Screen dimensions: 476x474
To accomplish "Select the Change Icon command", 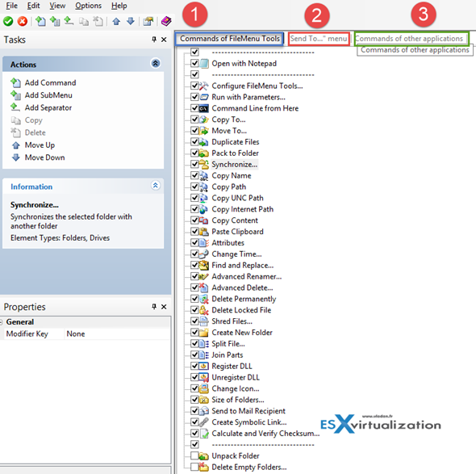I will click(x=236, y=388).
